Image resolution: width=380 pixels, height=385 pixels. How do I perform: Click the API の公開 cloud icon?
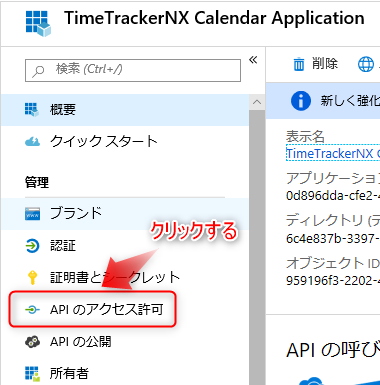(x=32, y=342)
